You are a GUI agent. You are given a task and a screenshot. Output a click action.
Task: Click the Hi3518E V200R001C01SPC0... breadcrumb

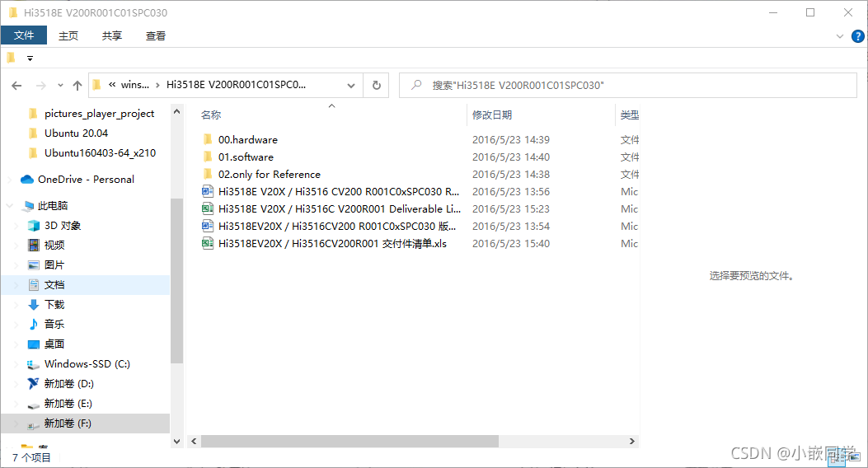(236, 85)
